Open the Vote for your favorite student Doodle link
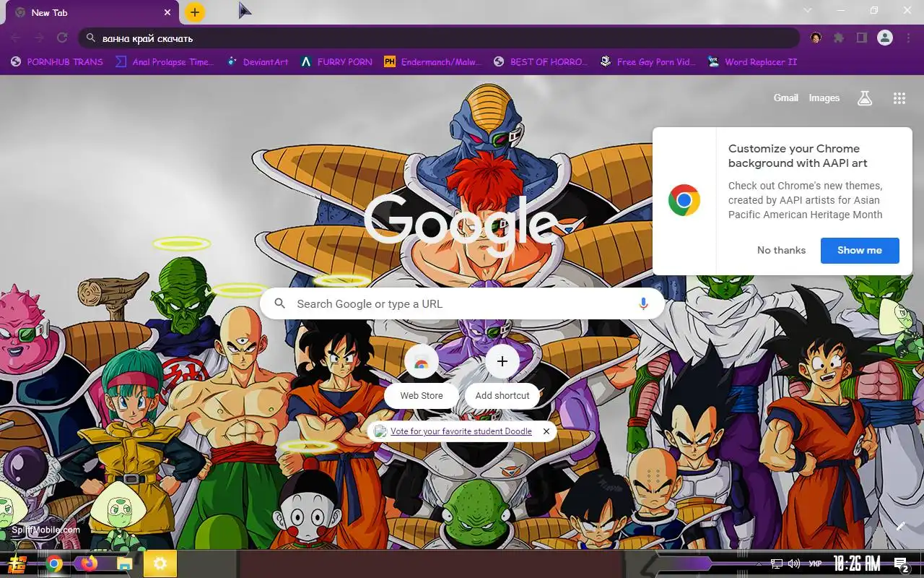The height and width of the screenshot is (578, 924). click(461, 431)
